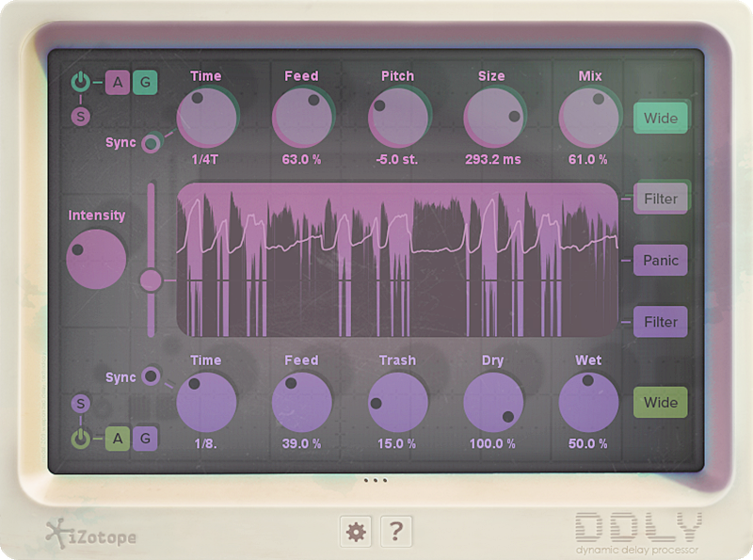Click the 293.2 ms size value

492,159
